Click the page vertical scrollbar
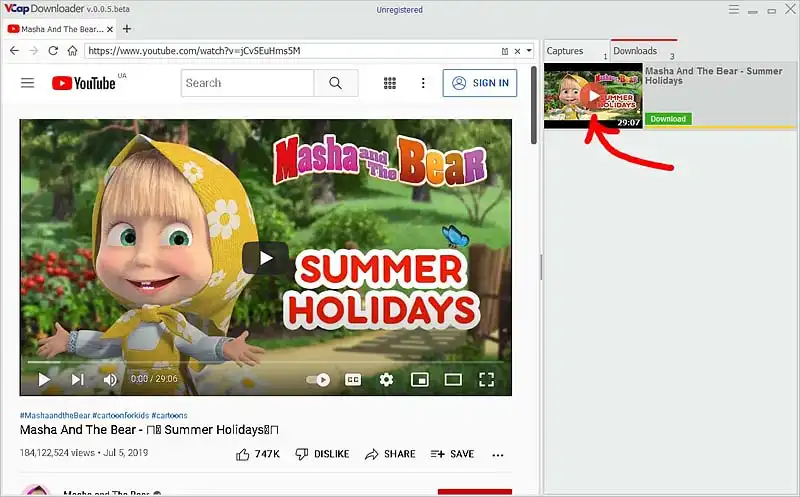The height and width of the screenshot is (497, 800). click(x=534, y=105)
